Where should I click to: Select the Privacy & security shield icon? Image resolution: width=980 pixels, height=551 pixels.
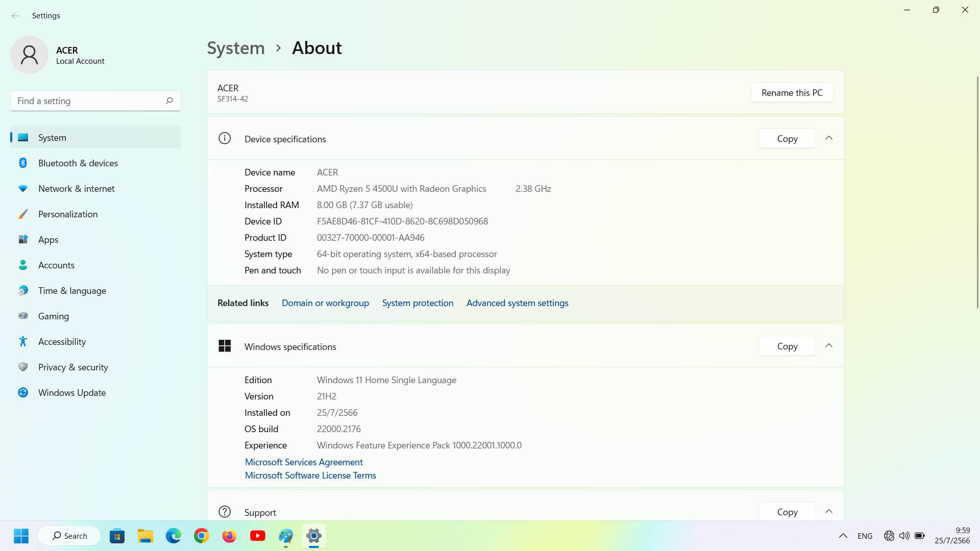tap(23, 367)
